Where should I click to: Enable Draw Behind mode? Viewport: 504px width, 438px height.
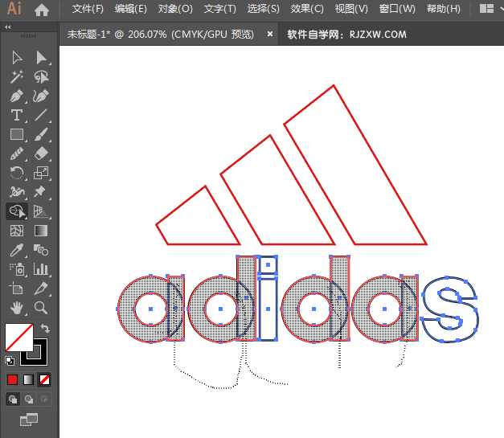(29, 399)
